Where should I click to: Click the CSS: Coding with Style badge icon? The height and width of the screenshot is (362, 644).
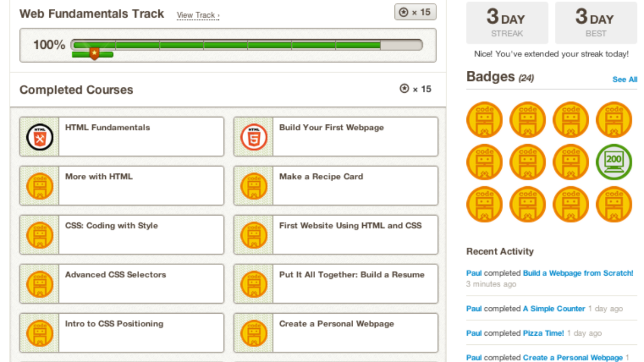pos(39,234)
